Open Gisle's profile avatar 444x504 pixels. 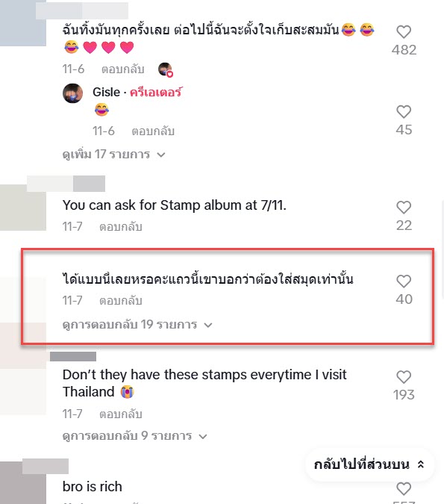(x=72, y=93)
